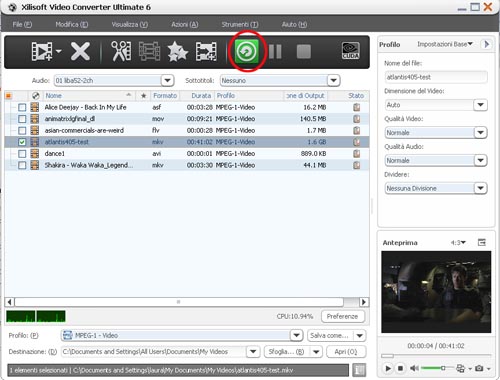Expand the Profilo panel arrow button

[487, 44]
